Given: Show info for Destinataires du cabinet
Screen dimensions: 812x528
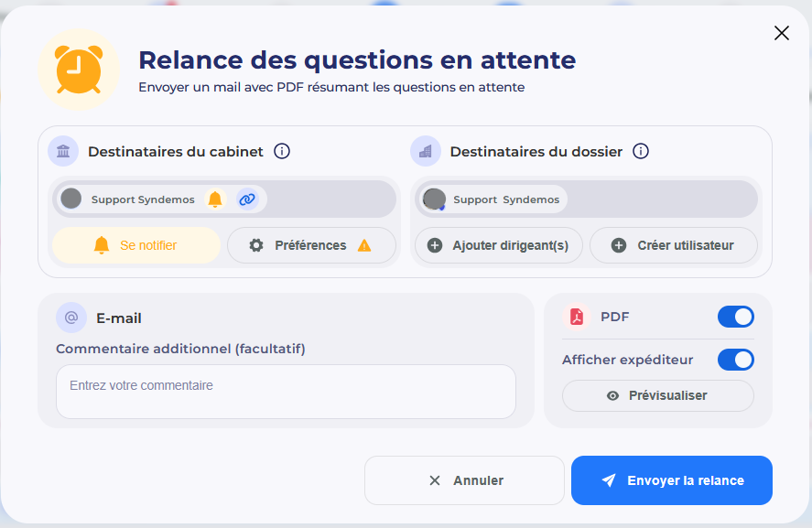Looking at the screenshot, I should click(x=282, y=151).
